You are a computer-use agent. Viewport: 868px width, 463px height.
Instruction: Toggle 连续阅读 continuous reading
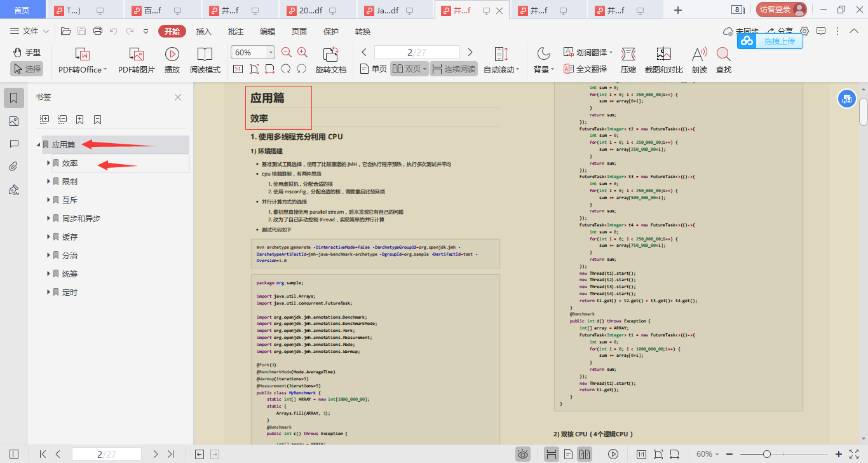454,69
